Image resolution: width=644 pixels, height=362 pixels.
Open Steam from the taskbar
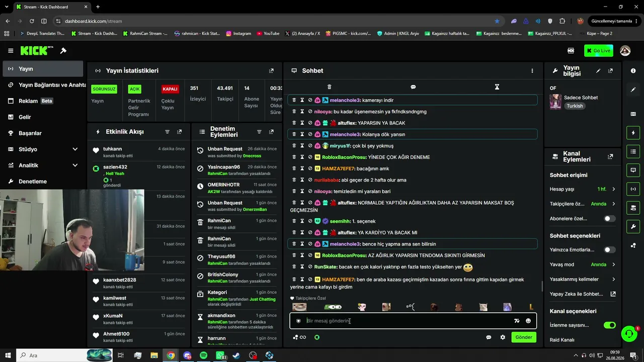pos(236,355)
